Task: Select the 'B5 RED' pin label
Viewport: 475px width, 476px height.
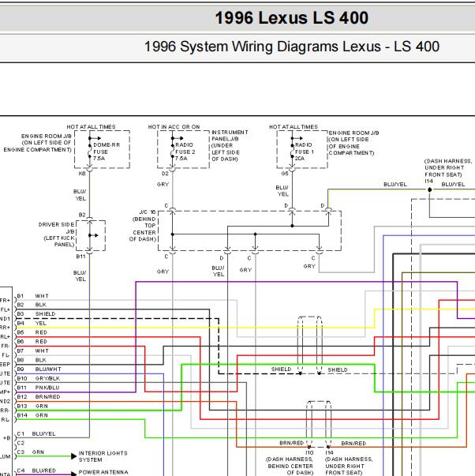Action: coord(32,332)
